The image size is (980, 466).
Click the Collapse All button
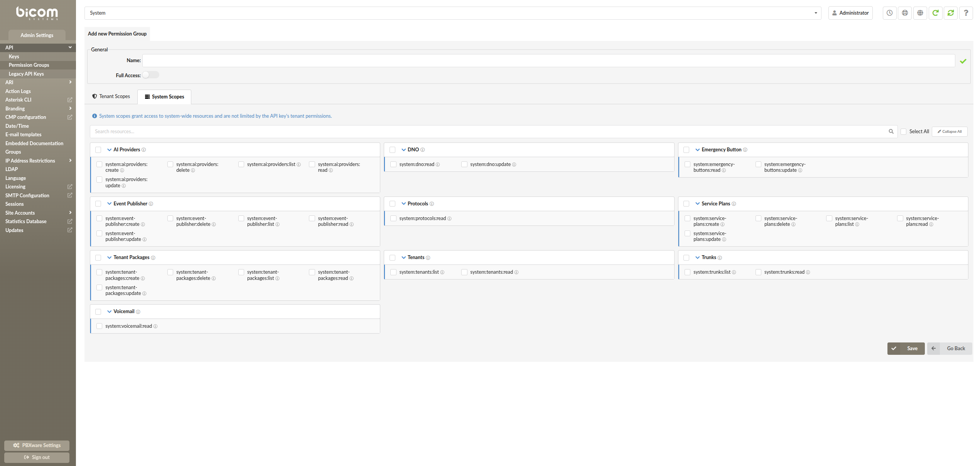click(x=950, y=132)
